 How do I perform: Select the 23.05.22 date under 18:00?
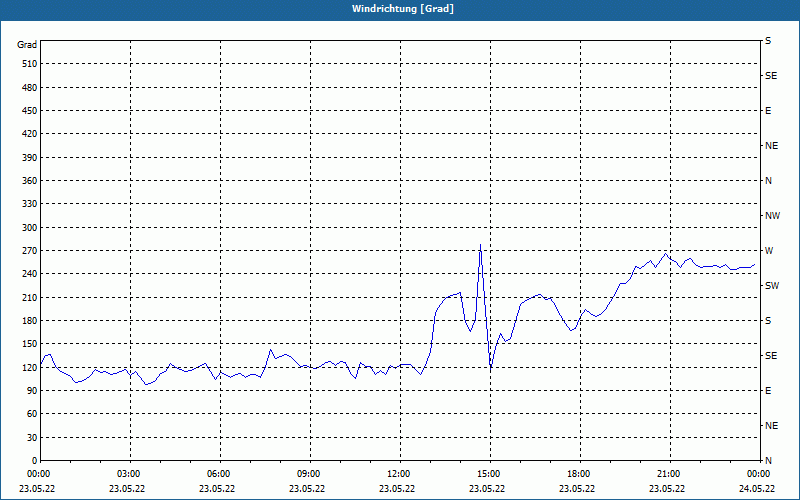(577, 488)
